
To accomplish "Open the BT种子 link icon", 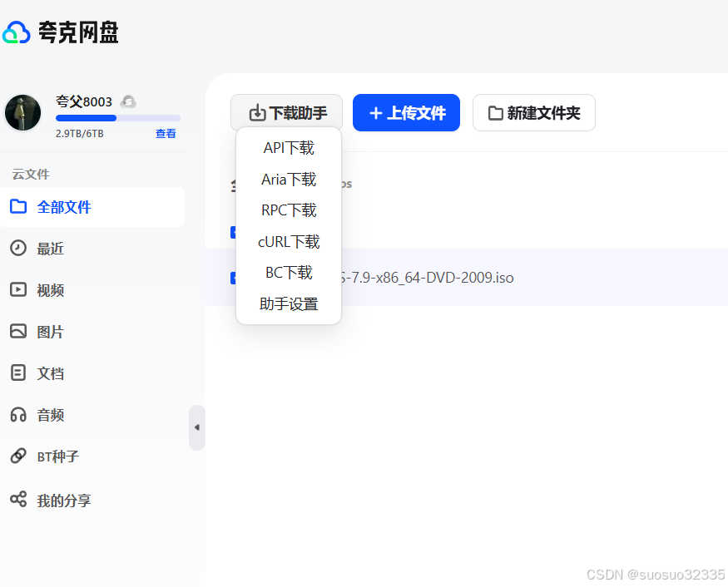I will tap(18, 456).
